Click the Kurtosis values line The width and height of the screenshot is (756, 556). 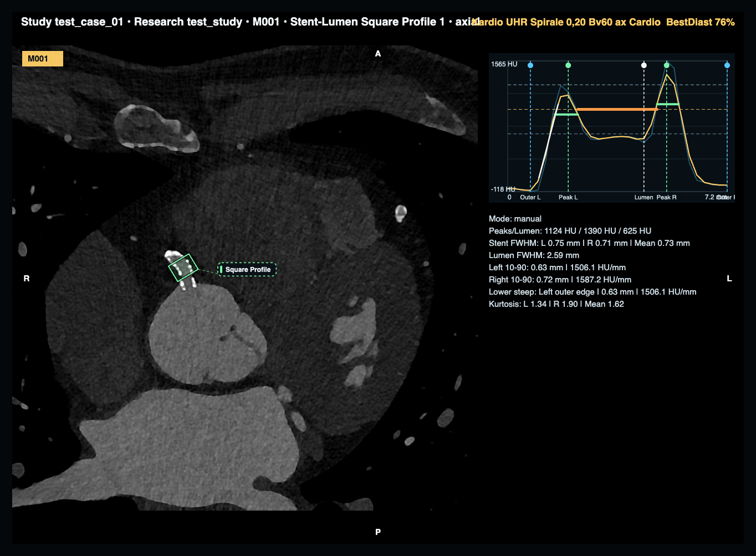point(556,304)
